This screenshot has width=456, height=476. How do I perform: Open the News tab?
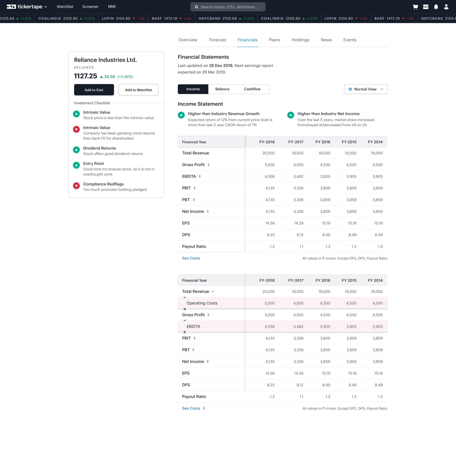coord(326,40)
